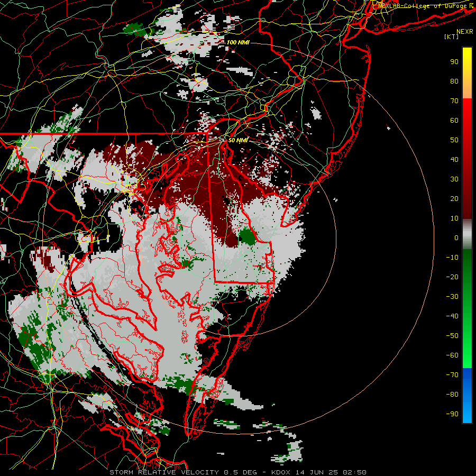Click the 'NEXR' label above the legend

click(x=465, y=32)
